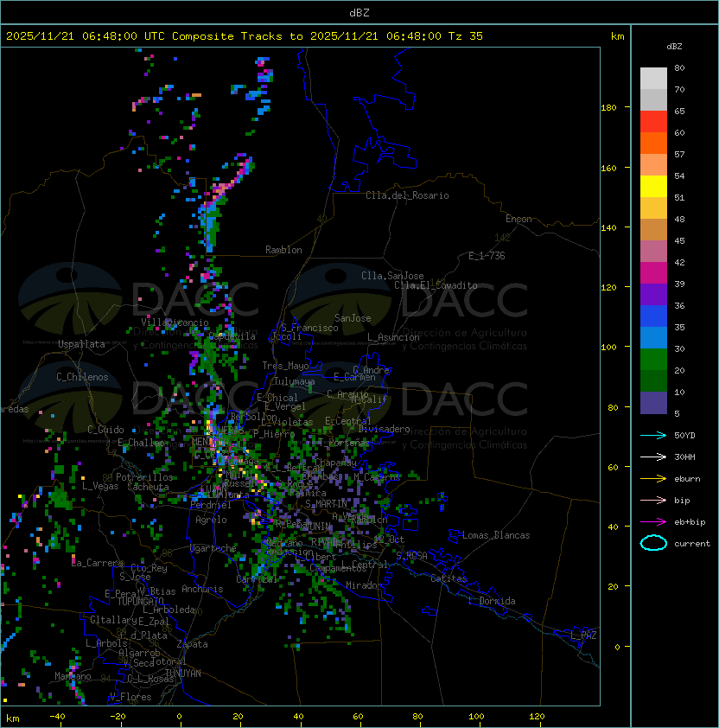Click the '-20' tick on the horizontal km axis

point(118,717)
